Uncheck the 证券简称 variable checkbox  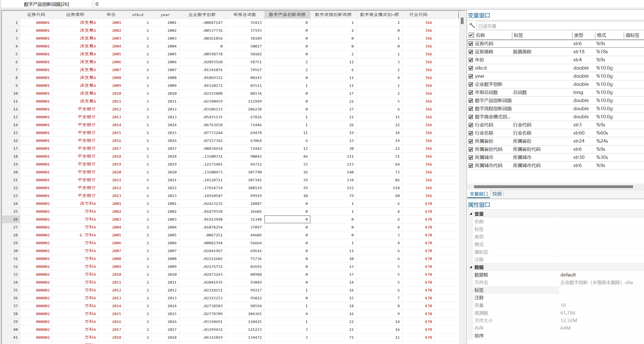(x=471, y=52)
